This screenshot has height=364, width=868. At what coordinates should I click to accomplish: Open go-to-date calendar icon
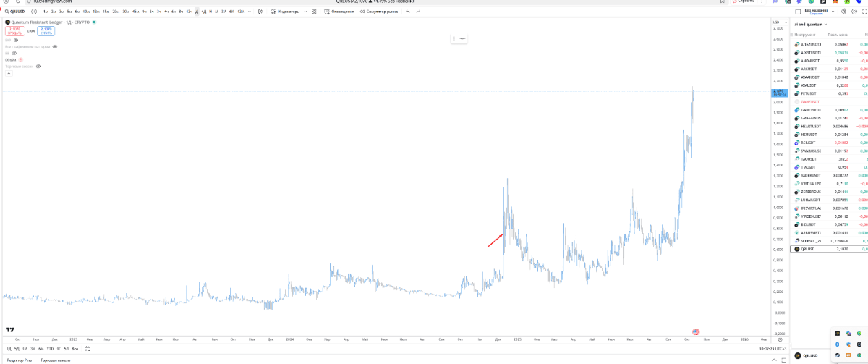click(88, 348)
